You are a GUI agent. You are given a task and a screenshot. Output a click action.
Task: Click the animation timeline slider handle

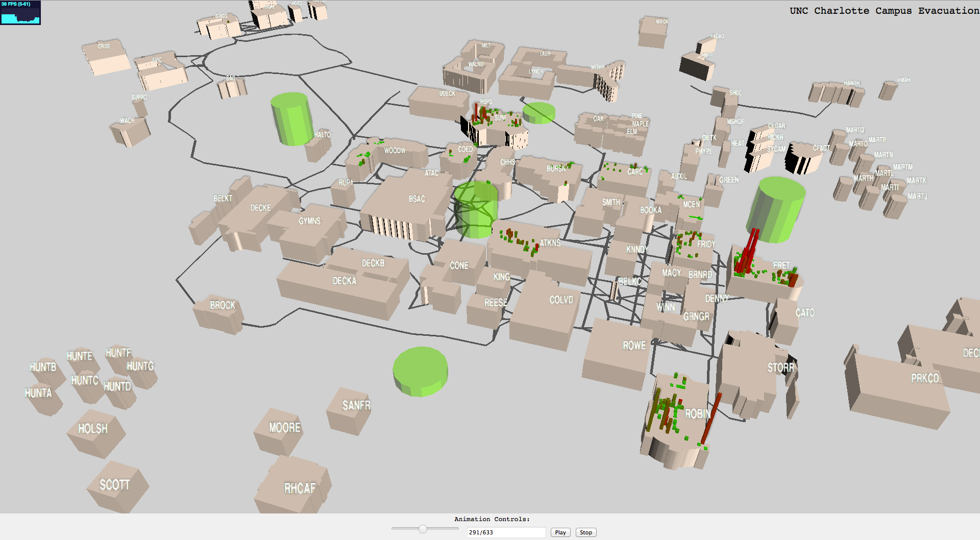coord(423,529)
